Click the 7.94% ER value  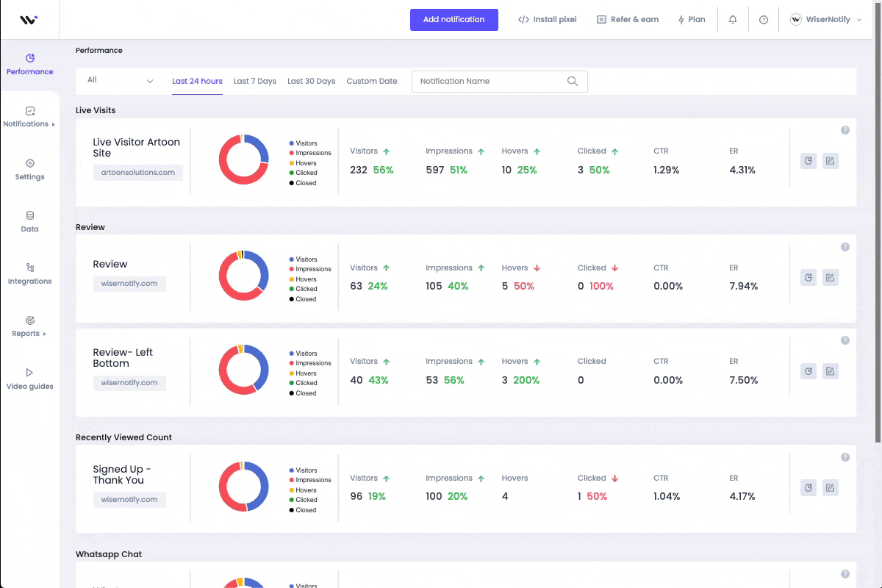pyautogui.click(x=744, y=286)
